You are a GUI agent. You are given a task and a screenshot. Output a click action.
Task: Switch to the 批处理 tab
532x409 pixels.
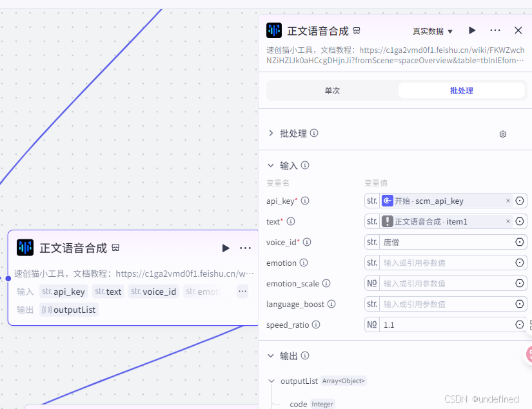pyautogui.click(x=462, y=90)
